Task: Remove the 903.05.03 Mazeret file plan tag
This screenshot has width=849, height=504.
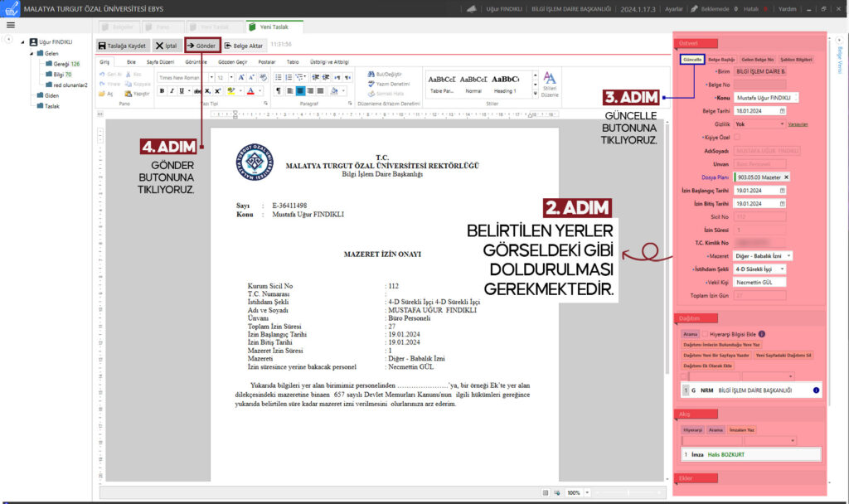Action: [x=786, y=177]
